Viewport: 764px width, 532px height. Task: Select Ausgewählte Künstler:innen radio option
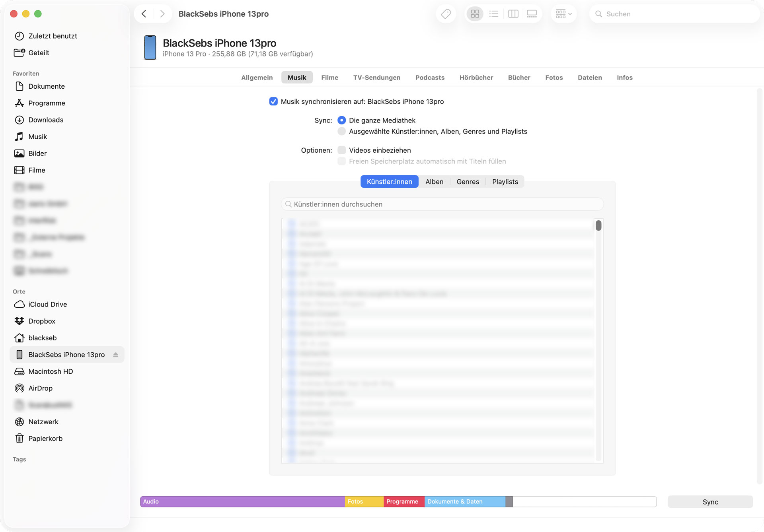pos(341,132)
